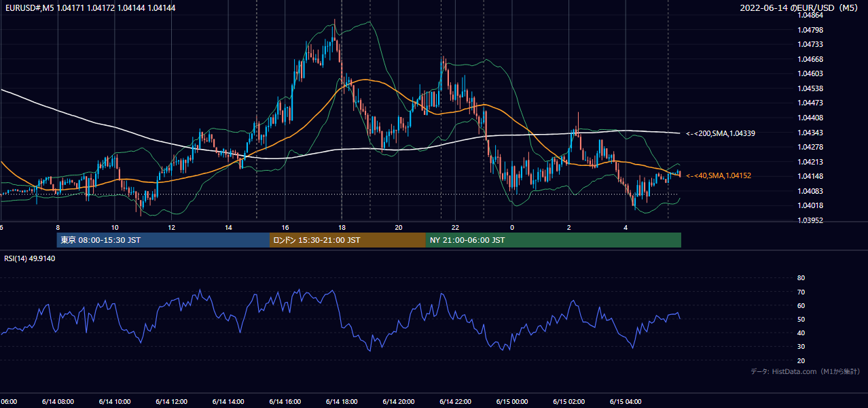Image resolution: width=868 pixels, height=408 pixels.
Task: Select the 200 SMA 1.04339 label
Action: pos(721,133)
